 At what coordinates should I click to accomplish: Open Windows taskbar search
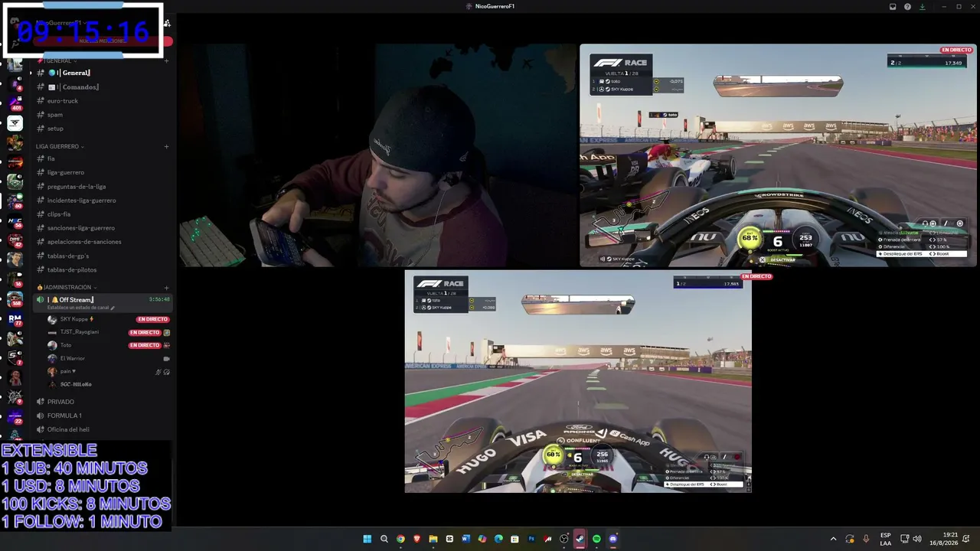coord(384,539)
